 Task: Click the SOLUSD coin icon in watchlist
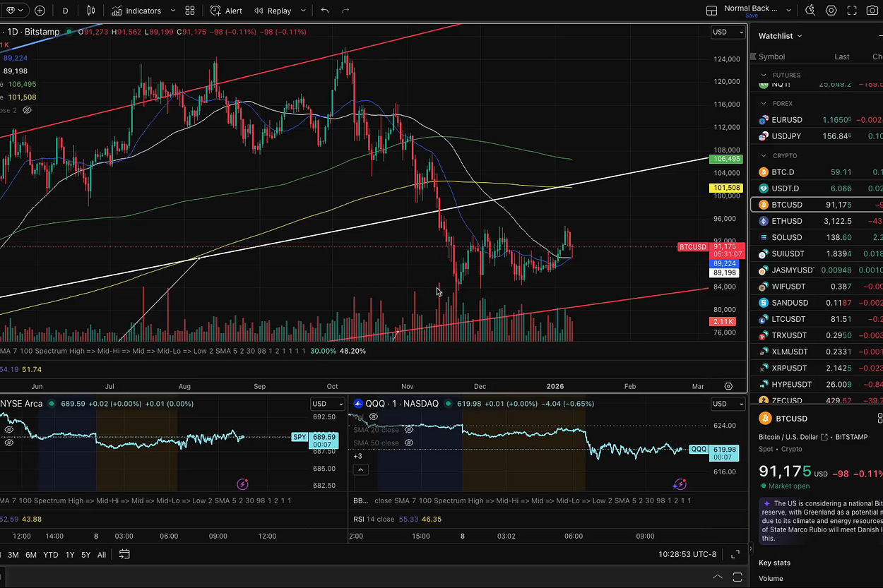763,237
